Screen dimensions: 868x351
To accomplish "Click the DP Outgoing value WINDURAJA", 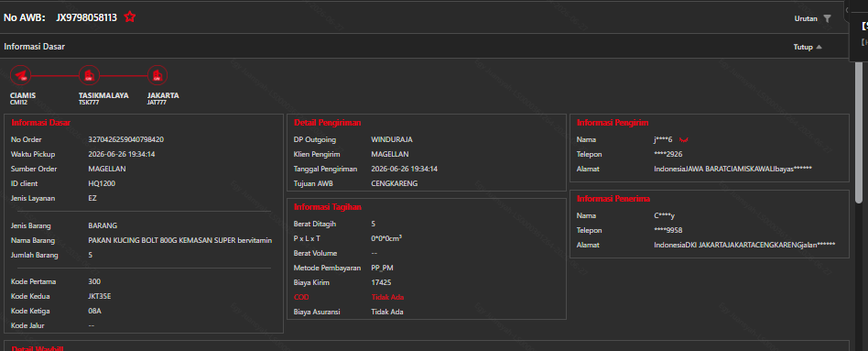I will click(391, 139).
